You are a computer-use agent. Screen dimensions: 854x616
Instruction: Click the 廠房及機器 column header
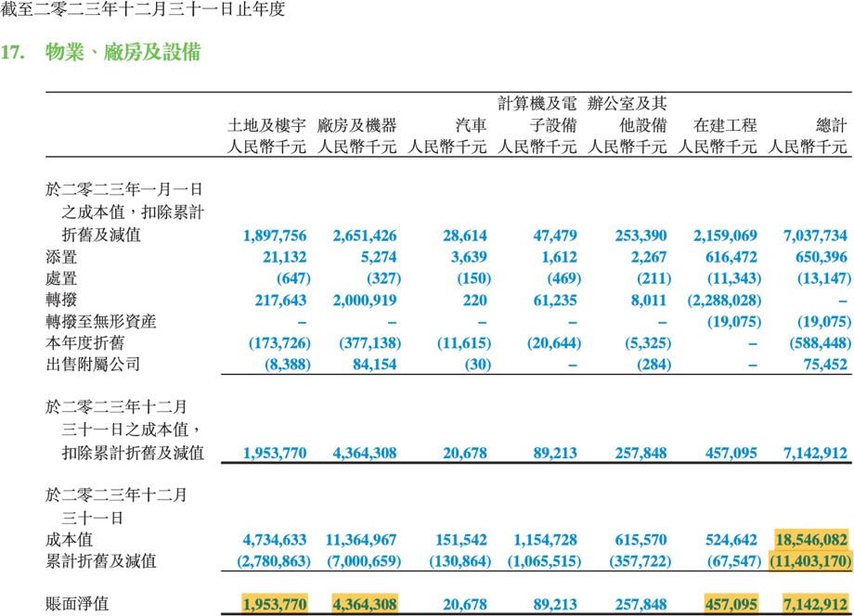356,125
